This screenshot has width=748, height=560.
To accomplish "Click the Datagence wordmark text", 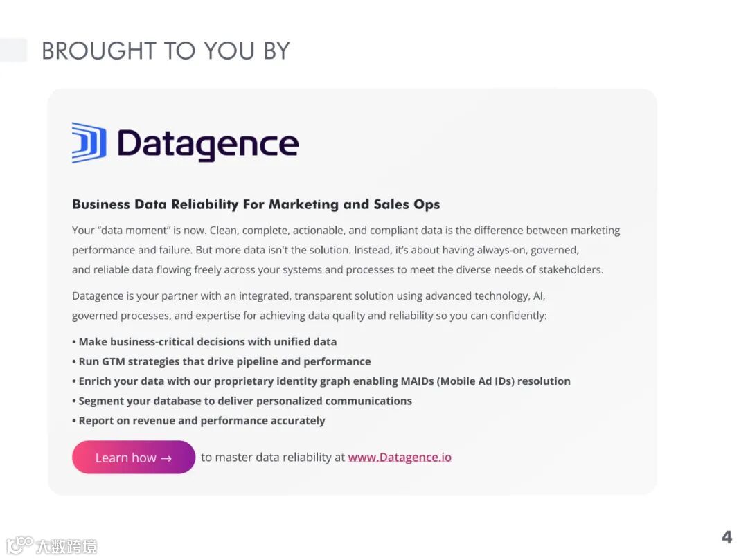I will tap(208, 144).
